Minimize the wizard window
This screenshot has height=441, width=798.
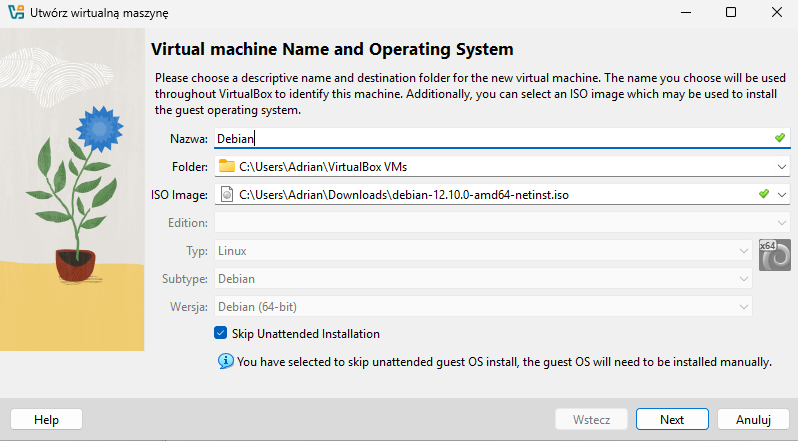686,12
